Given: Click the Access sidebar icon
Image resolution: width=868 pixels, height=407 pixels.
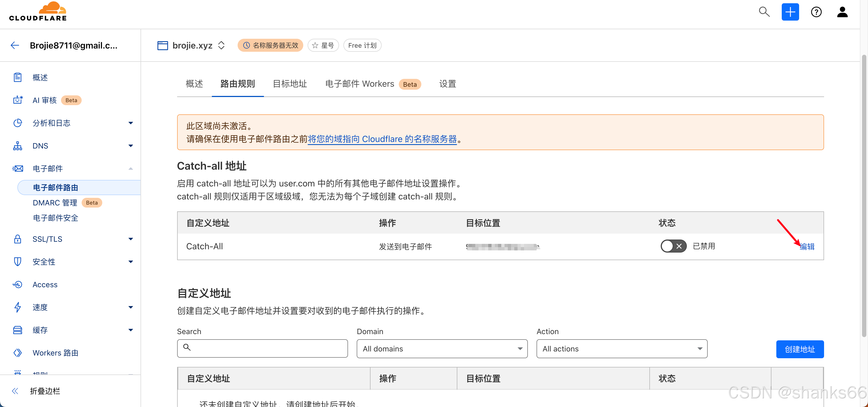Looking at the screenshot, I should (x=18, y=285).
